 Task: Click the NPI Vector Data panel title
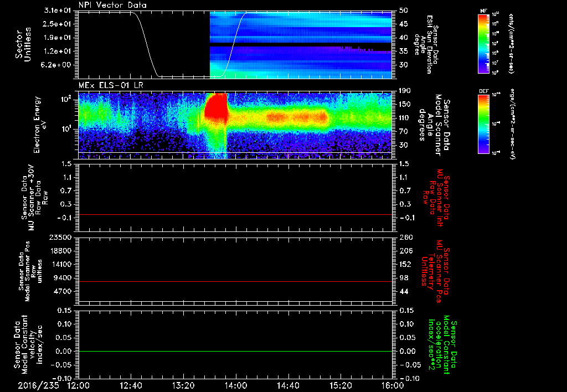tap(112, 5)
